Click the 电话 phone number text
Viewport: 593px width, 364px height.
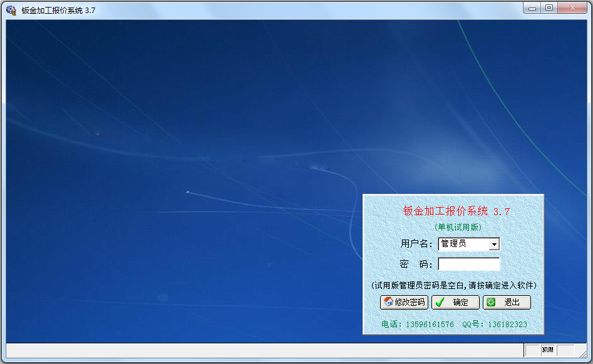coord(418,325)
